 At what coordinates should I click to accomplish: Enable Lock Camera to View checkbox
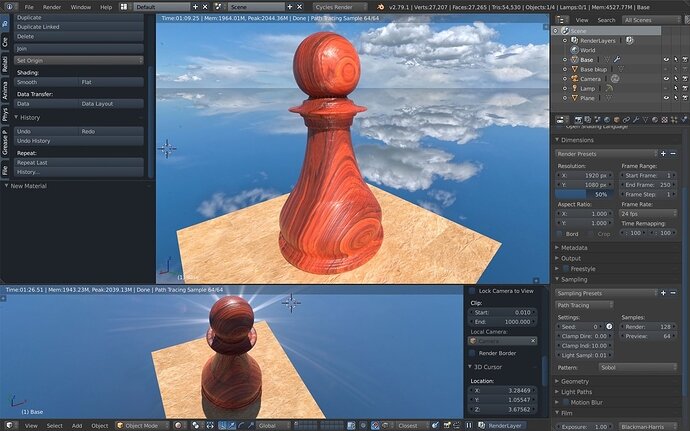click(472, 291)
